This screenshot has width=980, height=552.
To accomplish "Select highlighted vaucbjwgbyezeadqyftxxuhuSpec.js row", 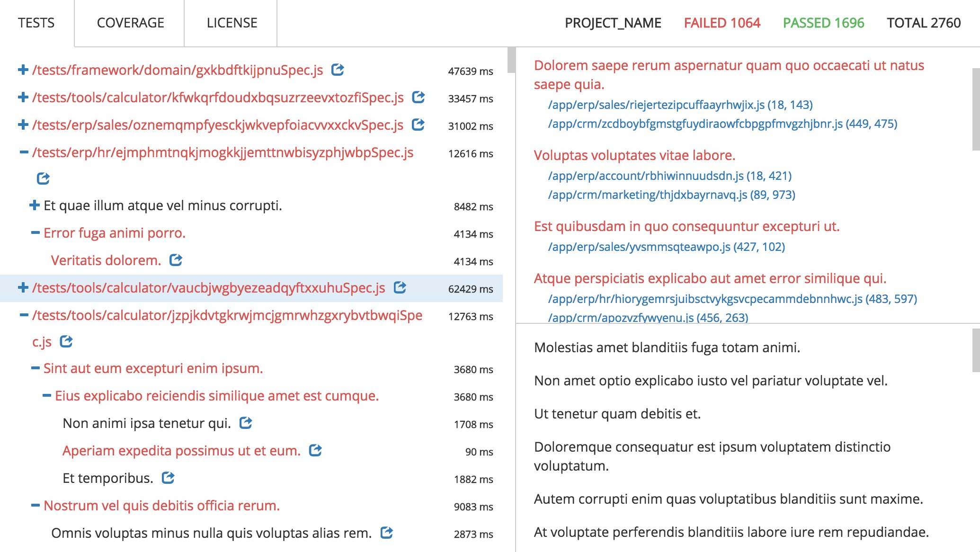I will pos(251,288).
